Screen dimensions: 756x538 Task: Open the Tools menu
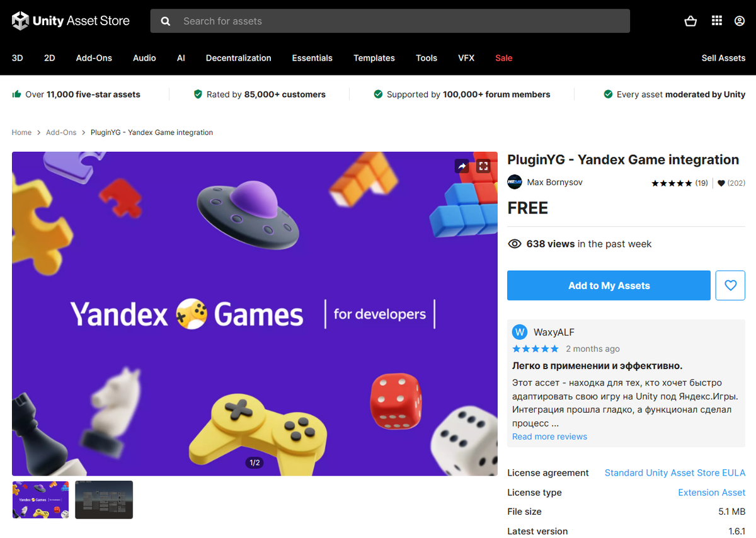tap(427, 58)
